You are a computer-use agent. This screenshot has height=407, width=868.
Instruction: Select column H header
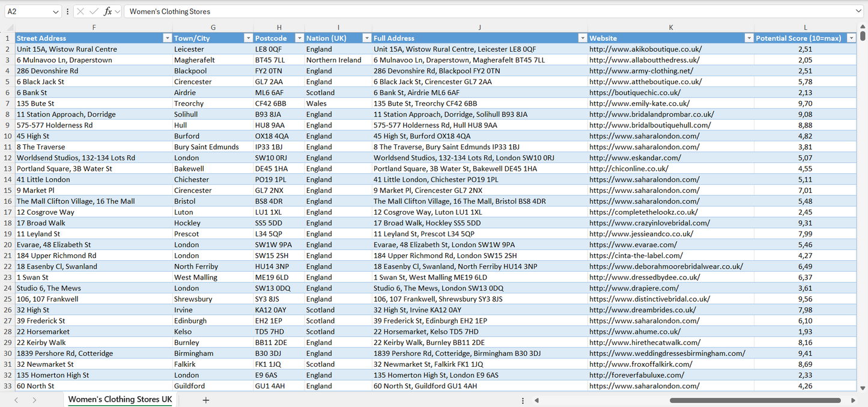(x=279, y=27)
